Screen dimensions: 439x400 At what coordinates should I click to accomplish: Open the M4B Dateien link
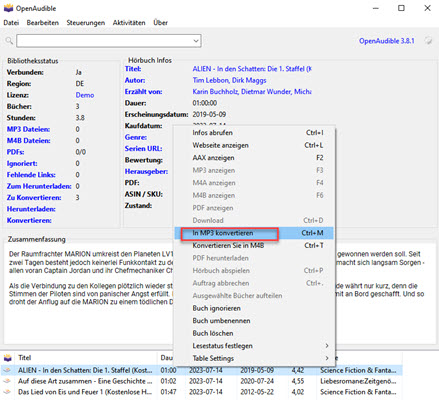(x=29, y=141)
